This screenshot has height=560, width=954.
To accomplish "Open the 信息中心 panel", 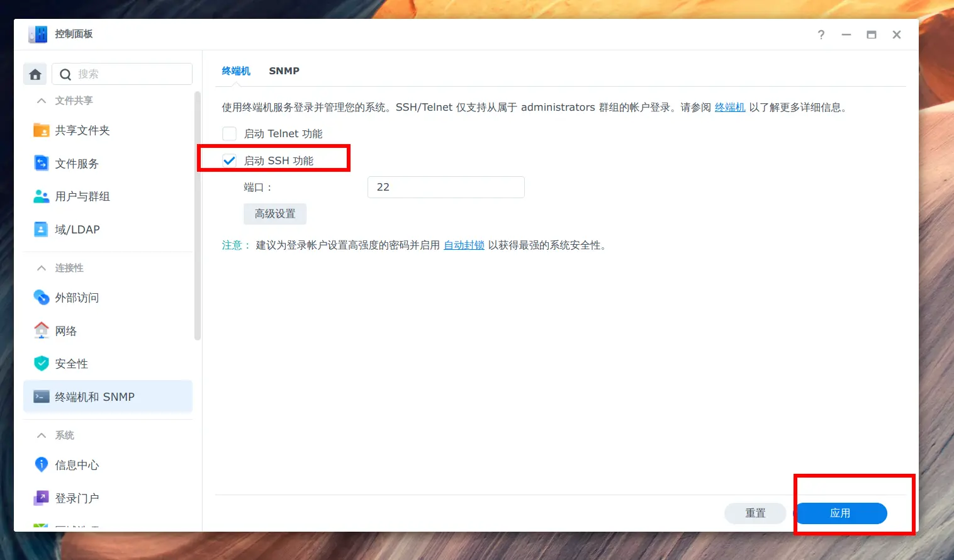I will [x=76, y=464].
